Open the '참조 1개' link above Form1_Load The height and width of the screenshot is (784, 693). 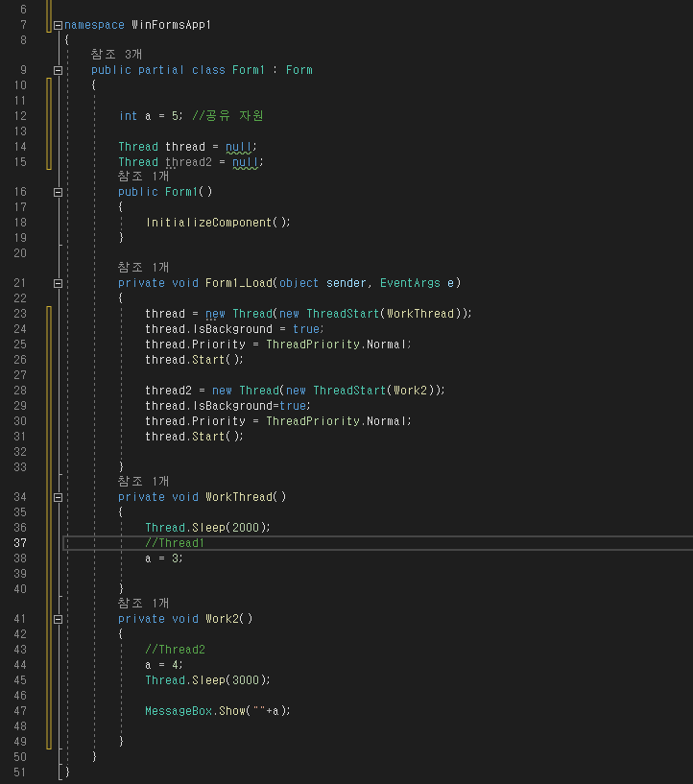click(144, 267)
